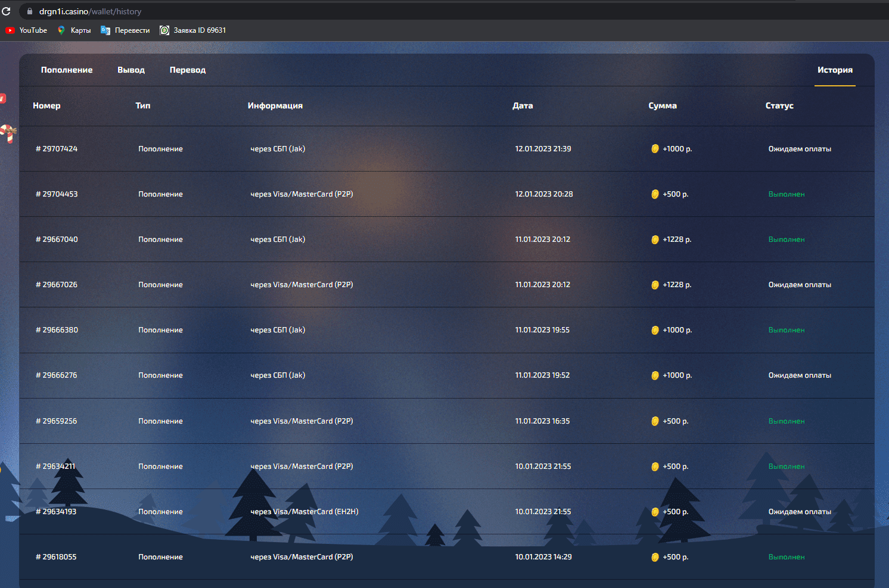Image resolution: width=889 pixels, height=588 pixels.
Task: Click Ожидаем оплаты status for 29634193
Action: point(800,512)
